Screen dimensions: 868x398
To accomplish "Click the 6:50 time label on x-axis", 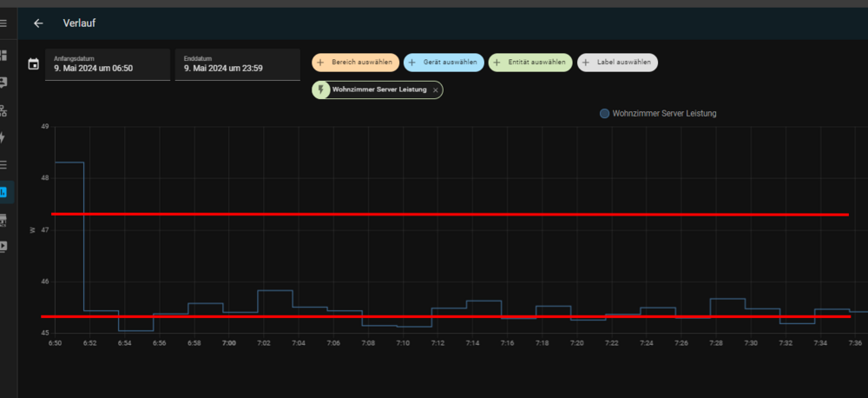I will (x=55, y=343).
